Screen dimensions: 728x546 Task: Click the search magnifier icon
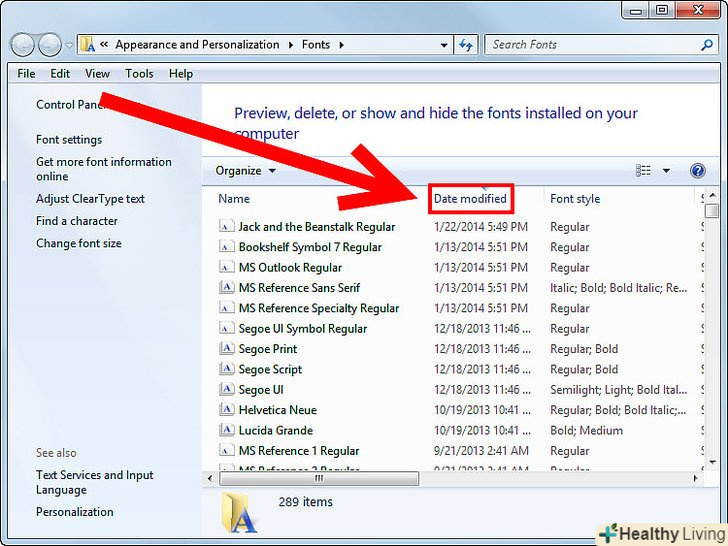(707, 45)
